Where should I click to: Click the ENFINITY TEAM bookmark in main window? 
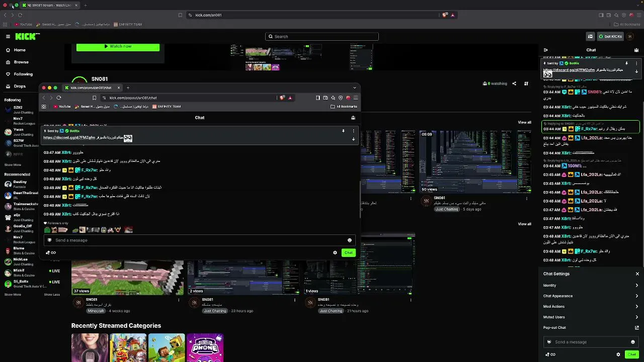point(128,24)
